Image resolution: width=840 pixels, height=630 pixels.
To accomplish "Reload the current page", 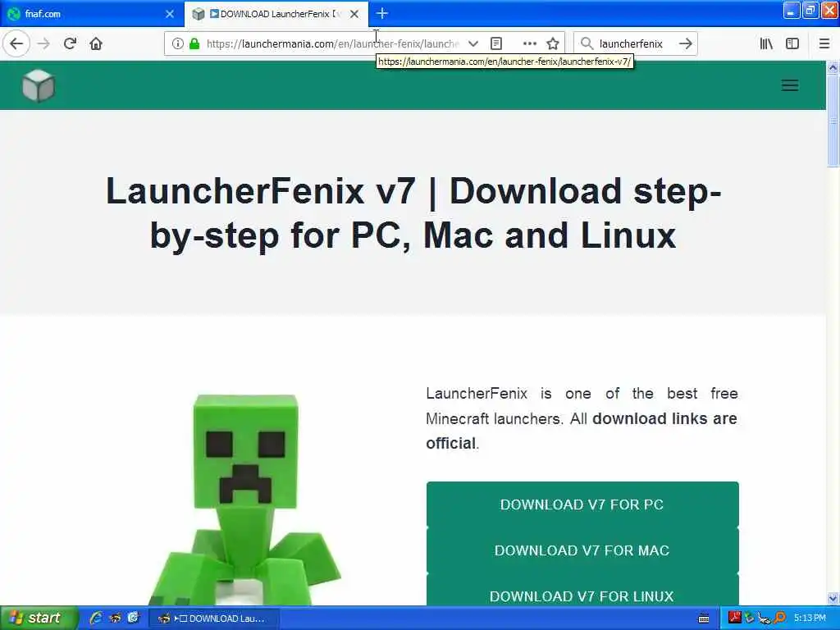I will [x=70, y=43].
